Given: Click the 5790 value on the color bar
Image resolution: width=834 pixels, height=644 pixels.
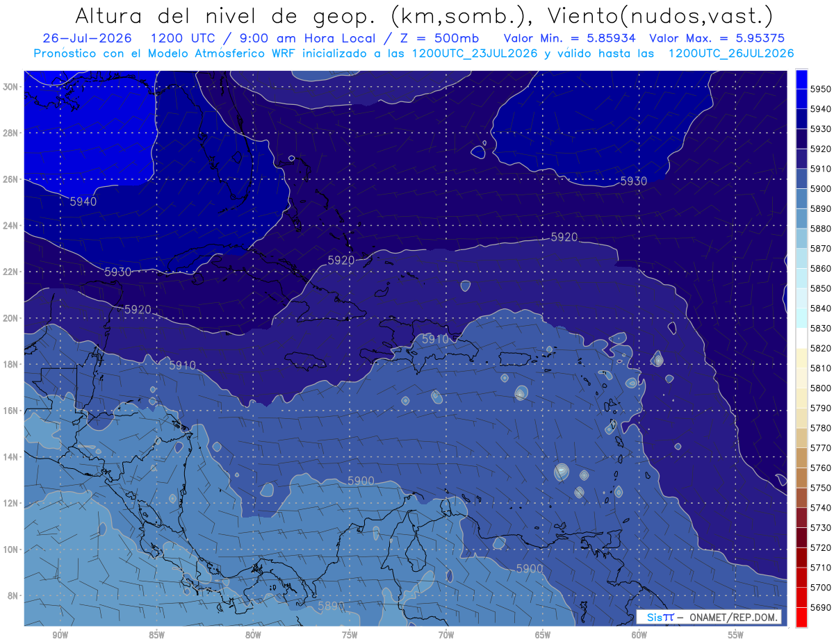Looking at the screenshot, I should 820,408.
